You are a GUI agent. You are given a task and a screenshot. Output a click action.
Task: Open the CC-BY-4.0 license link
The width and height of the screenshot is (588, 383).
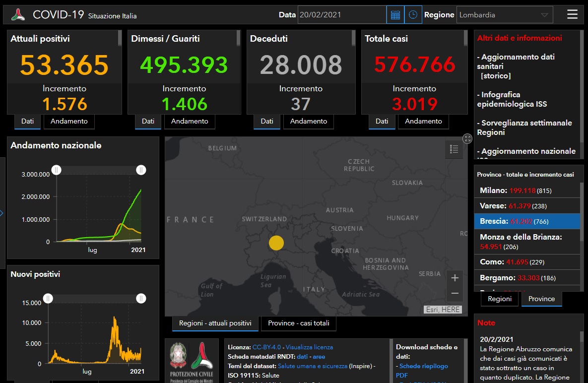click(x=266, y=347)
